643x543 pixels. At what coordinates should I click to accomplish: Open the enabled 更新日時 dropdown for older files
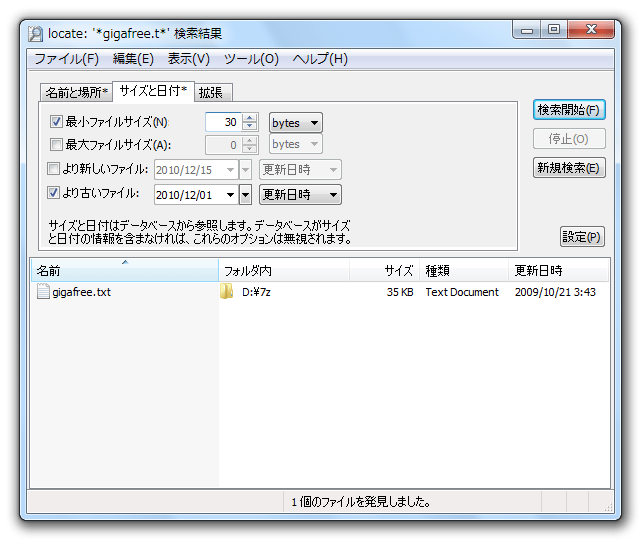point(300,194)
